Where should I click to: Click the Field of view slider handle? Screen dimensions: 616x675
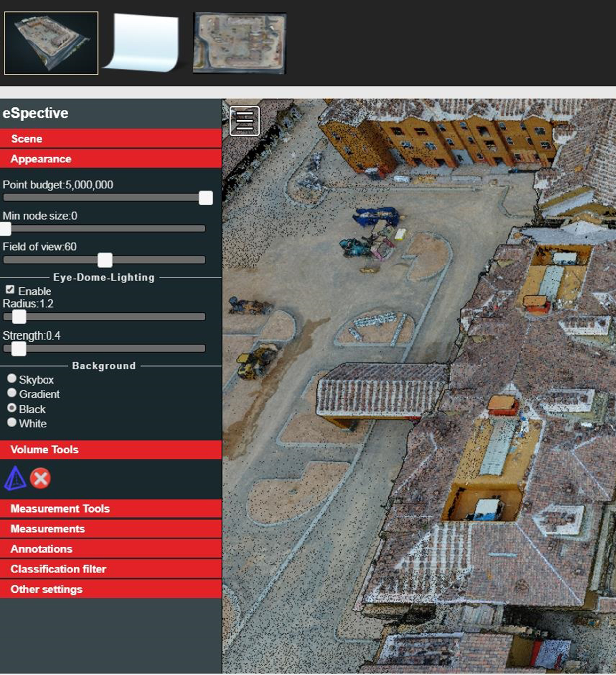(x=105, y=260)
